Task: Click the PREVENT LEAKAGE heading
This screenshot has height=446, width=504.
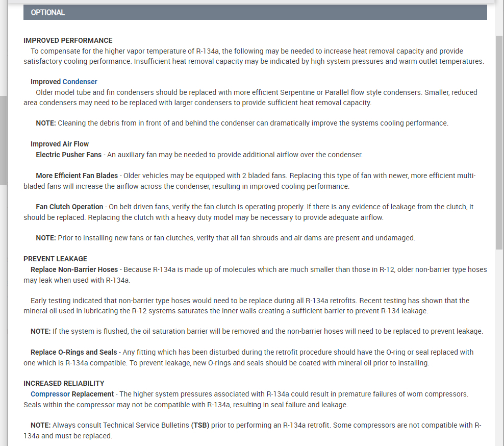Action: tap(55, 259)
